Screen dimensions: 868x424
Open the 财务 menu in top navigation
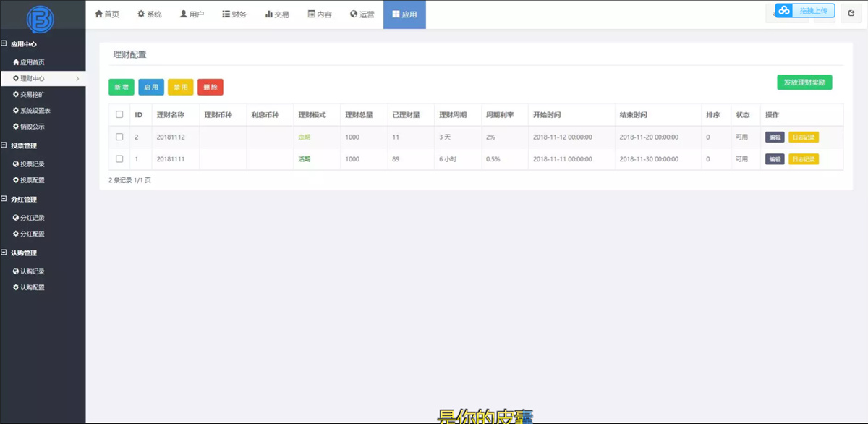click(234, 13)
